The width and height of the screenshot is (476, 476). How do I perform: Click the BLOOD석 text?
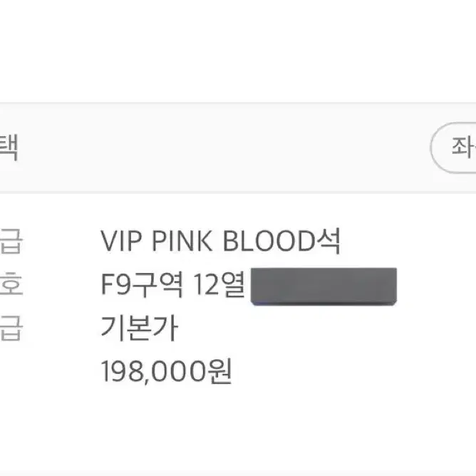pos(281,241)
